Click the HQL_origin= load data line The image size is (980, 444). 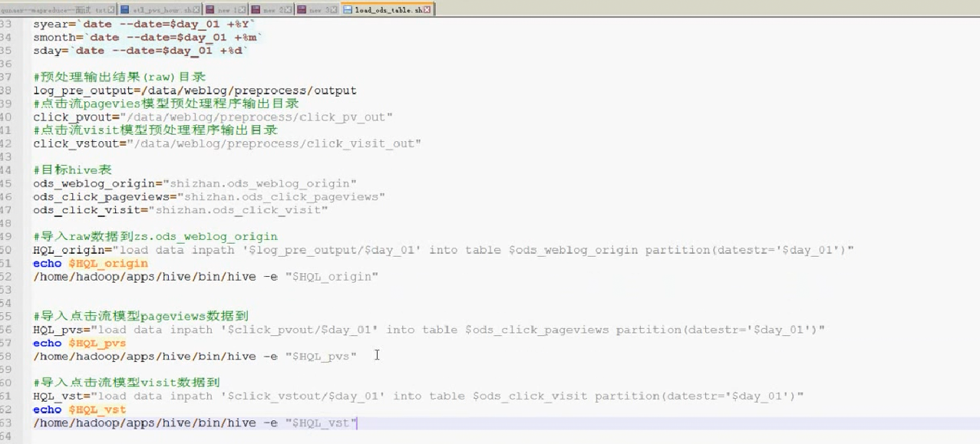click(444, 250)
